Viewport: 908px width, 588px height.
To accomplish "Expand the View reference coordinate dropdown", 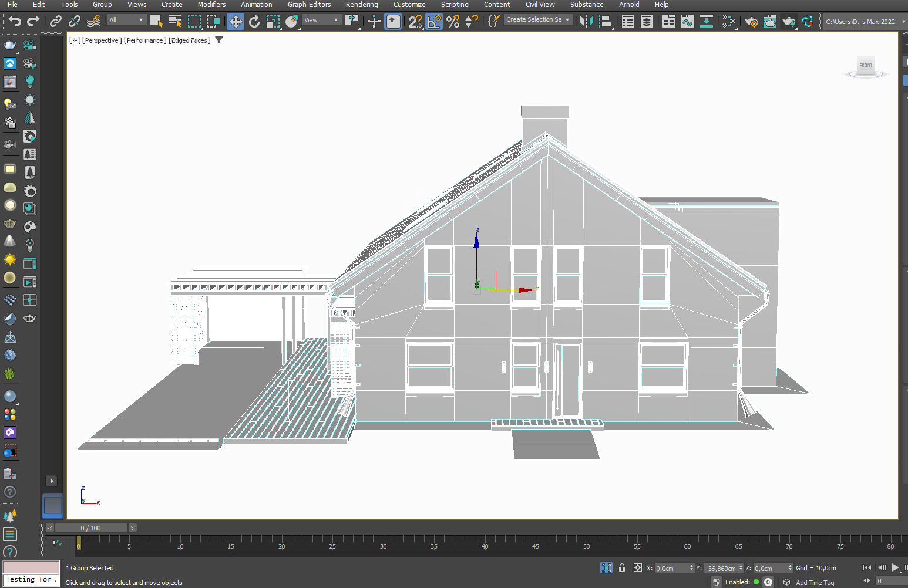I will click(x=321, y=20).
